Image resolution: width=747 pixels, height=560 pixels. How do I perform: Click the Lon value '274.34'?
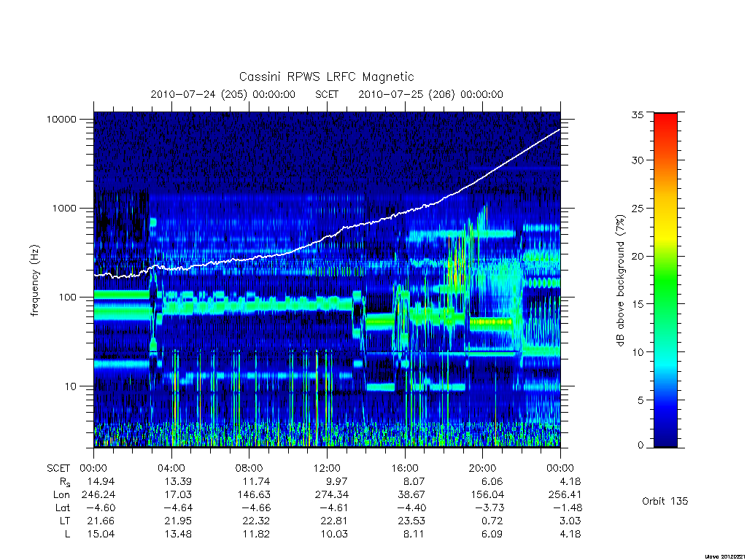(332, 495)
